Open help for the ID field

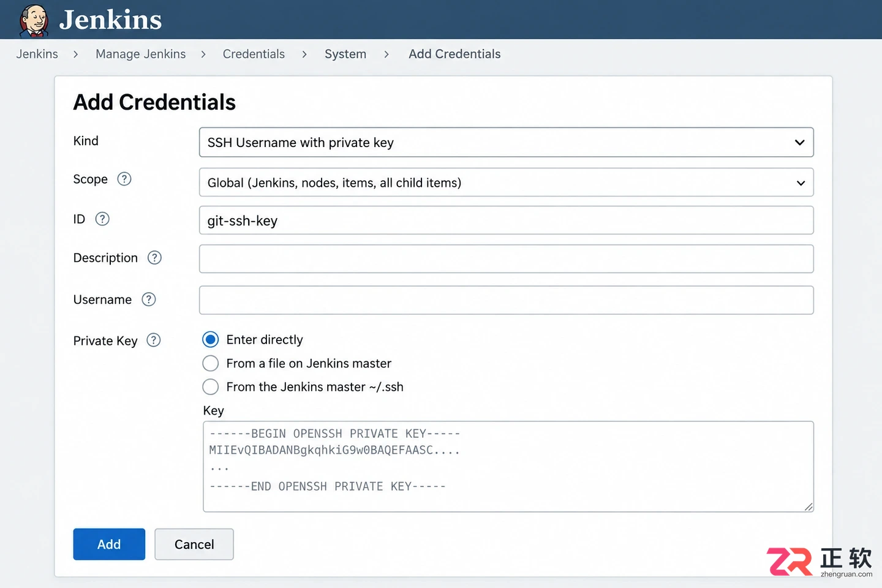(x=102, y=219)
